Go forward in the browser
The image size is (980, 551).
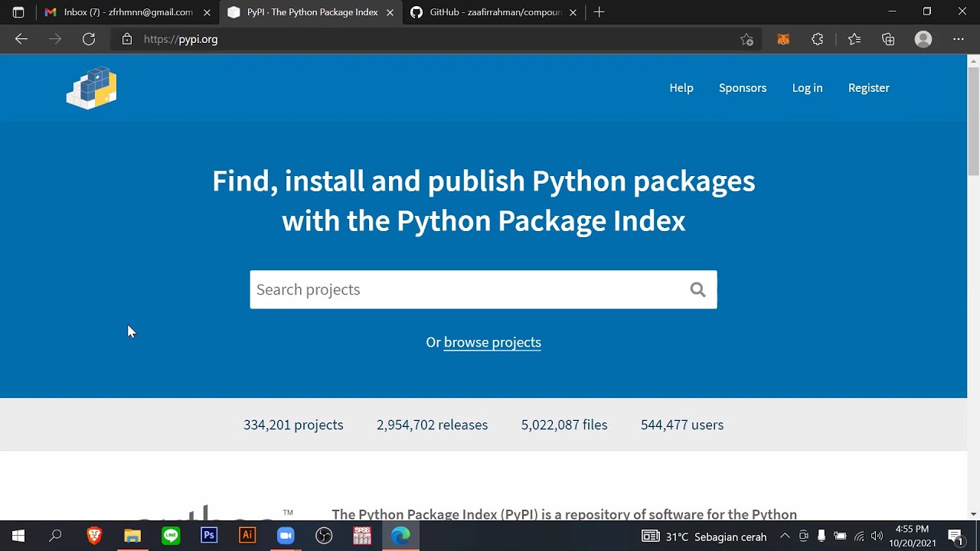[55, 39]
